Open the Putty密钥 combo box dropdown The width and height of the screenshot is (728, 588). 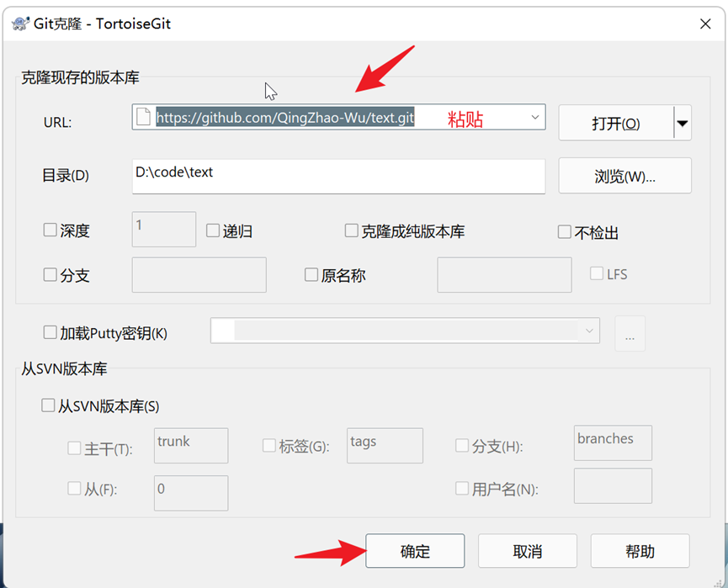click(x=589, y=331)
